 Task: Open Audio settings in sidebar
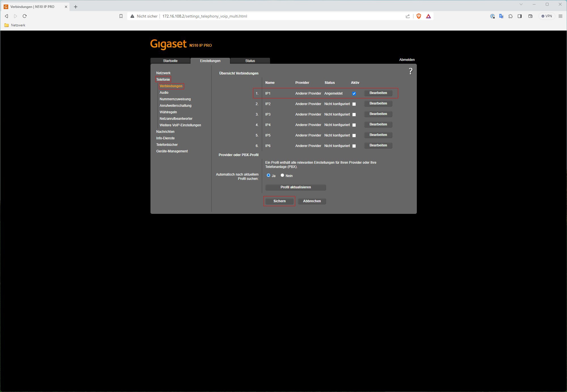pos(164,93)
